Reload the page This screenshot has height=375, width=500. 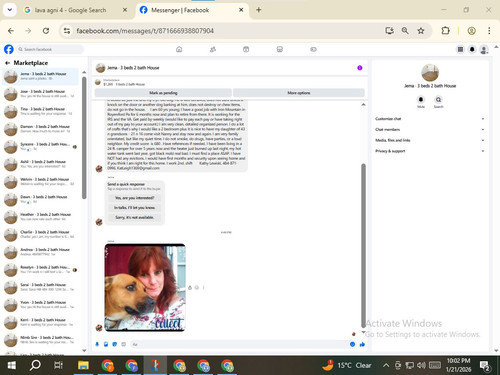pyautogui.click(x=46, y=31)
